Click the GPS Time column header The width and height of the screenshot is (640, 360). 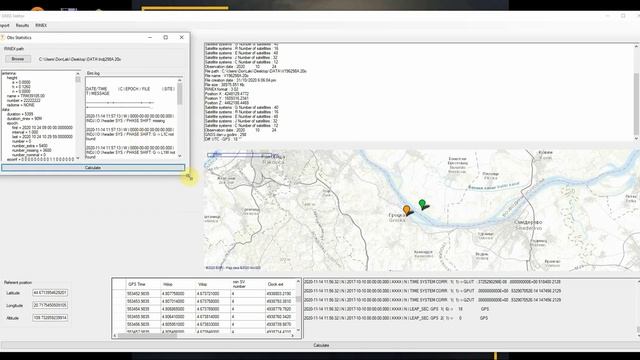pyautogui.click(x=137, y=284)
